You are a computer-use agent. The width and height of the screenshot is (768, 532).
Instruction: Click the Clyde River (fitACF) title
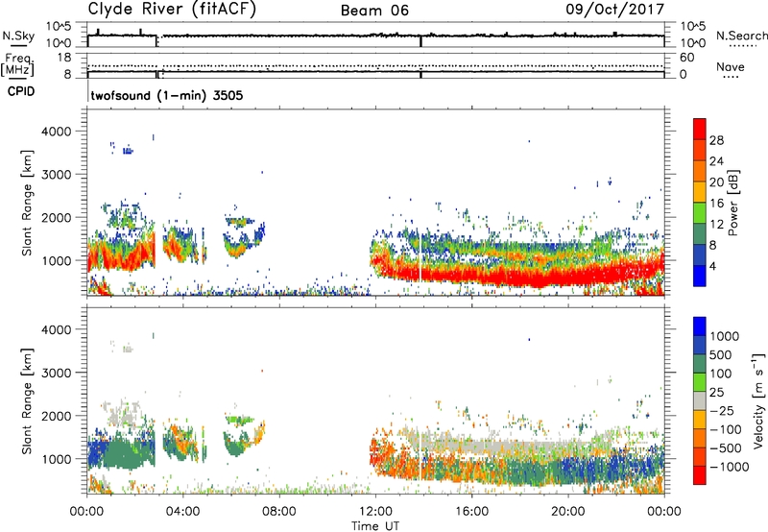(172, 9)
